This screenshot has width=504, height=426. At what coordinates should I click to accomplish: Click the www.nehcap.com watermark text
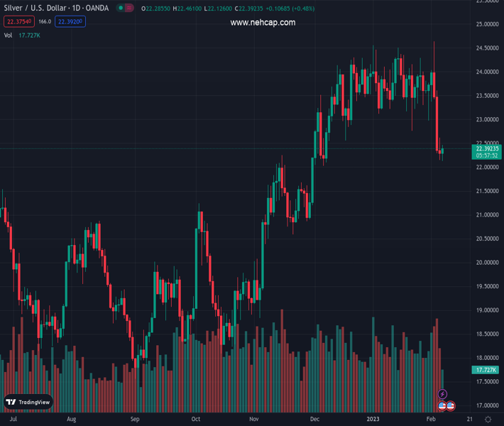click(263, 23)
